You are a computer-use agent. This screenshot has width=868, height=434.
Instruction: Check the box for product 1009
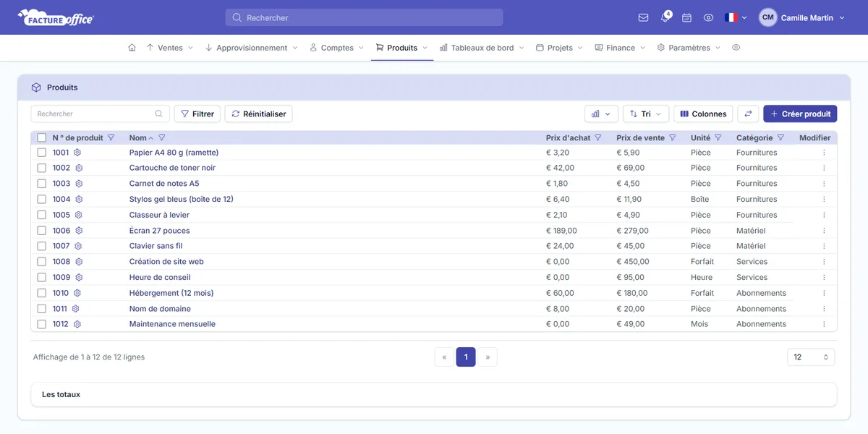42,277
